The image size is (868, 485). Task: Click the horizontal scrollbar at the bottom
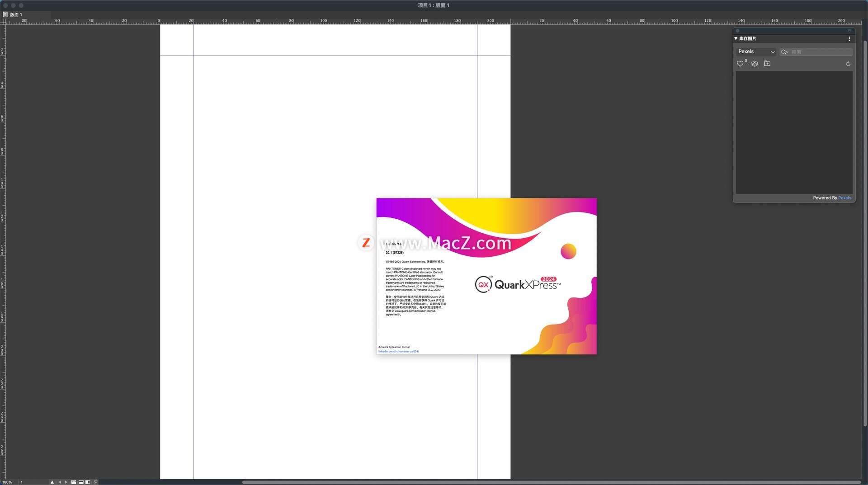(x=551, y=482)
